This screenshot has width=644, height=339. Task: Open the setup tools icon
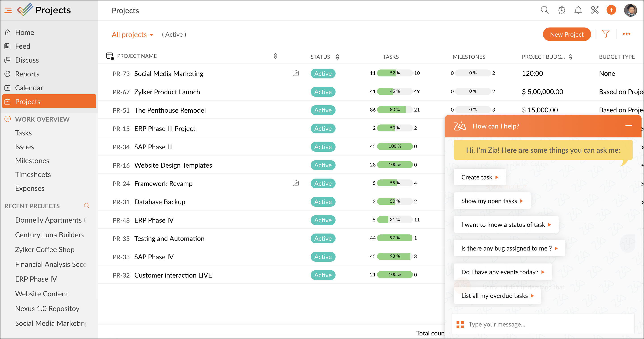pyautogui.click(x=595, y=10)
